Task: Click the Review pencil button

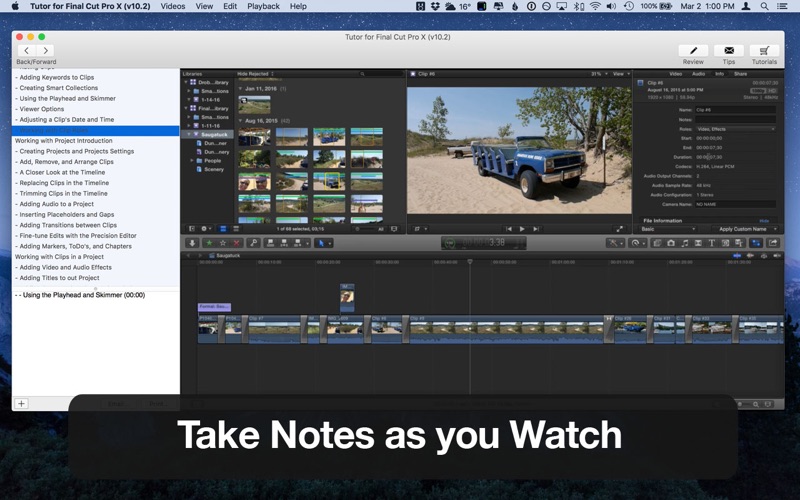Action: click(693, 51)
